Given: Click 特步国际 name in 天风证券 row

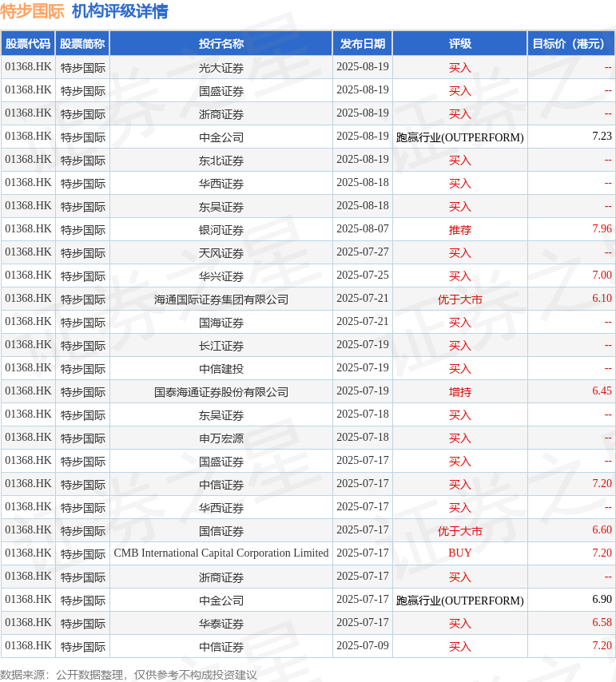Looking at the screenshot, I should [x=82, y=252].
